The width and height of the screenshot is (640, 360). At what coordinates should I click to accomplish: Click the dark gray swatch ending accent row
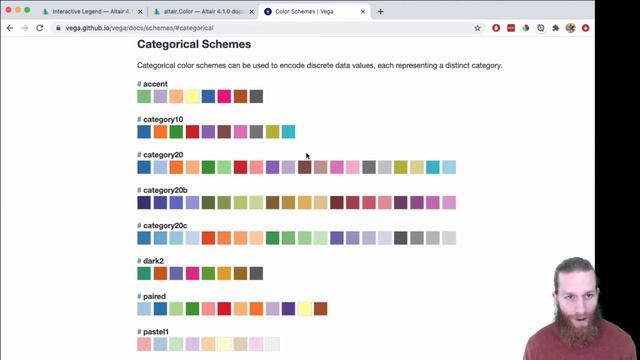click(x=256, y=97)
